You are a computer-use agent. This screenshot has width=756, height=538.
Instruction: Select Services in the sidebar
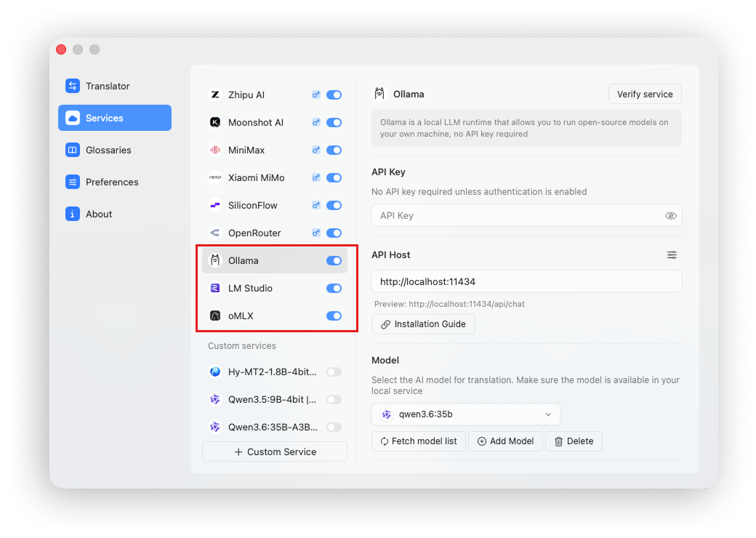[115, 118]
